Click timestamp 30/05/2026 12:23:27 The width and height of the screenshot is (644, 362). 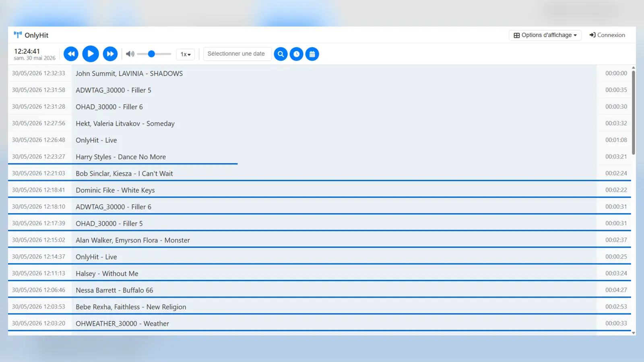click(x=39, y=156)
